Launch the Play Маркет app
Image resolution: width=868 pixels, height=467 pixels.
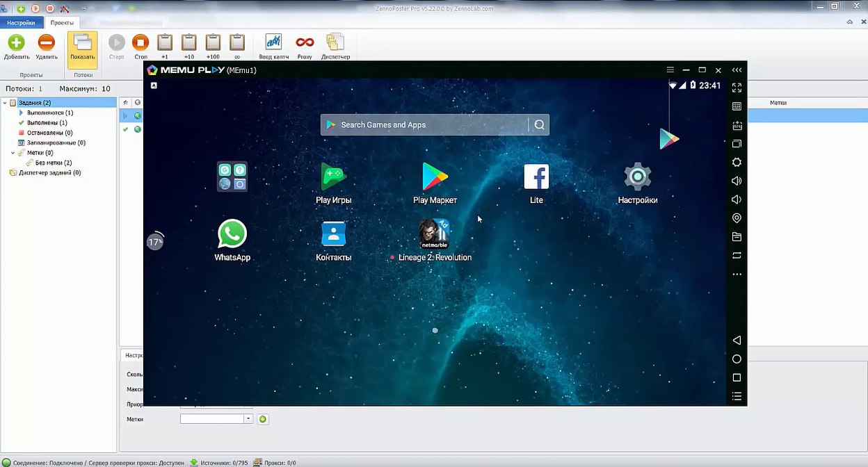[x=435, y=178]
